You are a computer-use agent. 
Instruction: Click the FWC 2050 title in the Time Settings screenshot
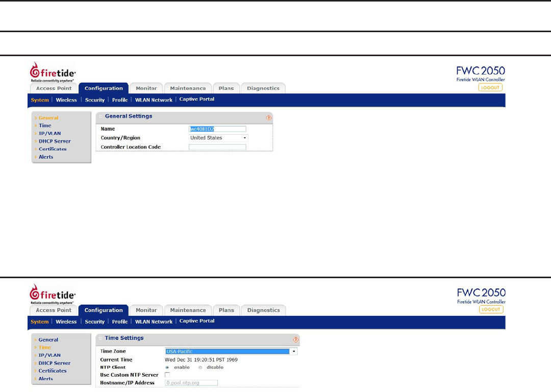(x=482, y=292)
